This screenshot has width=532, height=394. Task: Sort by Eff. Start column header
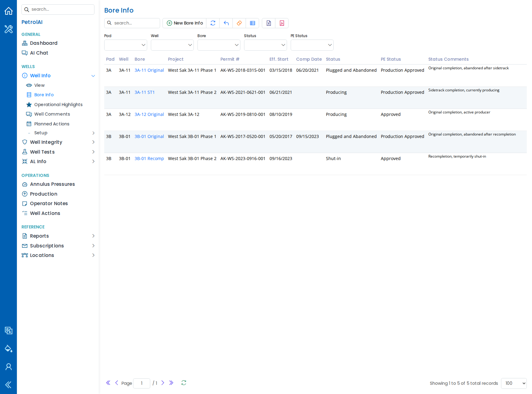tap(279, 59)
